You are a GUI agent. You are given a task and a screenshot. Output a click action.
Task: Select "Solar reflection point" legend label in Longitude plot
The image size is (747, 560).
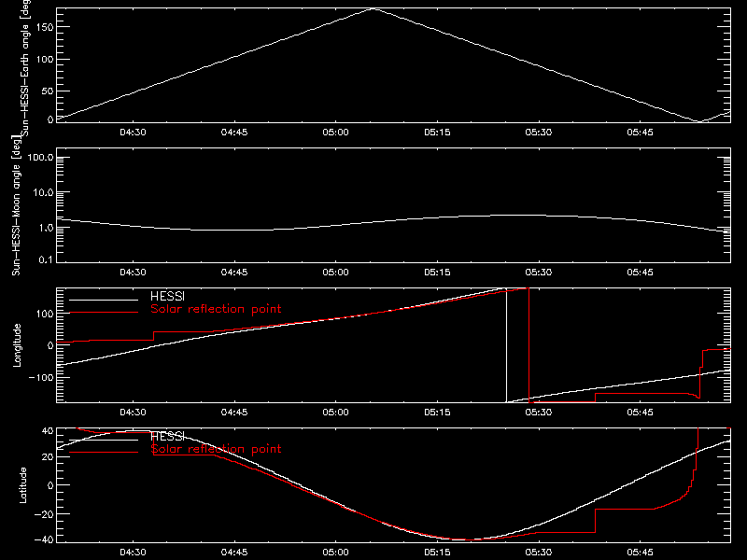pos(216,309)
